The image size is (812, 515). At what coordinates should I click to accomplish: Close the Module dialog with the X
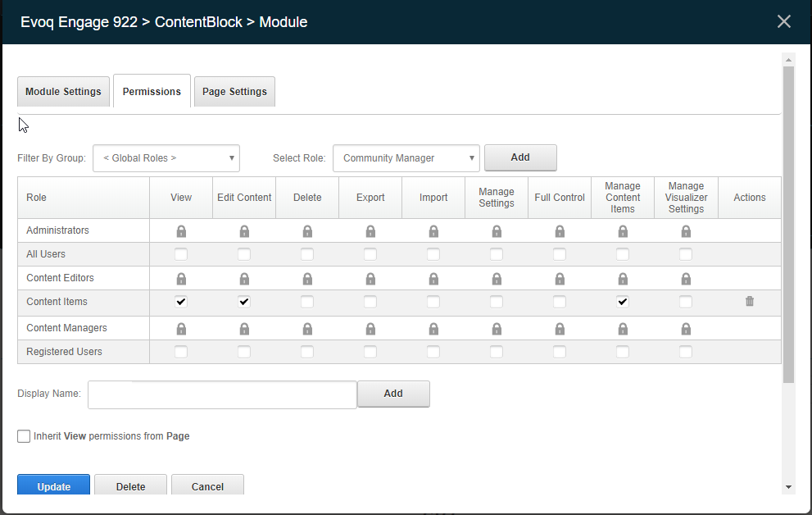[x=784, y=22]
